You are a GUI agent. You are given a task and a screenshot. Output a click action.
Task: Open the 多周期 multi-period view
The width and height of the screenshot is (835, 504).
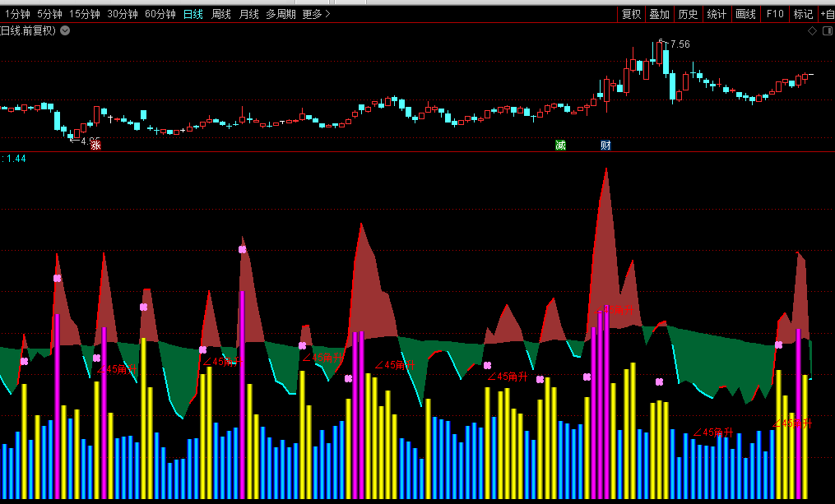click(x=281, y=14)
